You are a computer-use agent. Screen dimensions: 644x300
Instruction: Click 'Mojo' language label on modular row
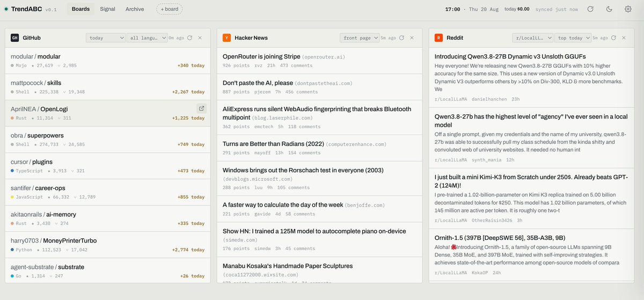coord(21,65)
